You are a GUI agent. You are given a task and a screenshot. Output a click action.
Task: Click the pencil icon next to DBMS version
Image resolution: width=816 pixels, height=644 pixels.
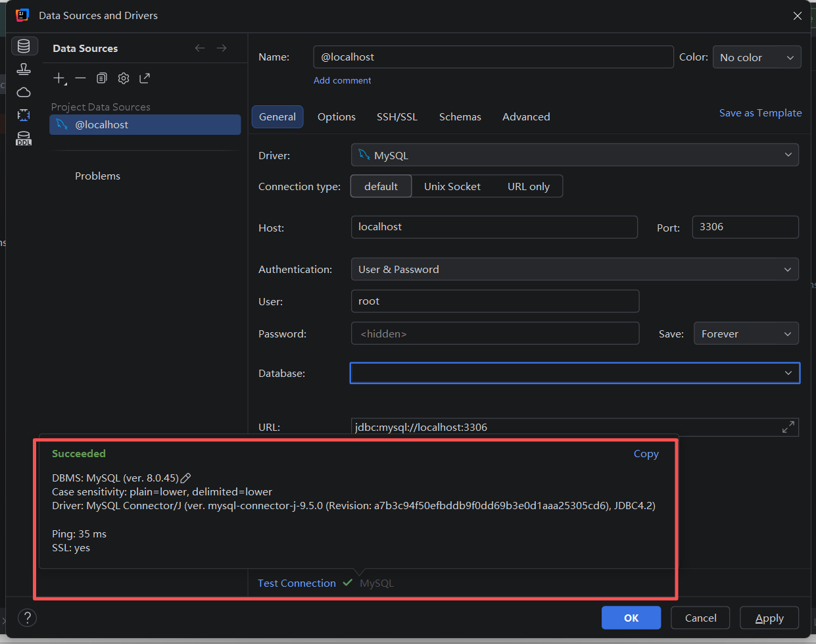pyautogui.click(x=185, y=478)
